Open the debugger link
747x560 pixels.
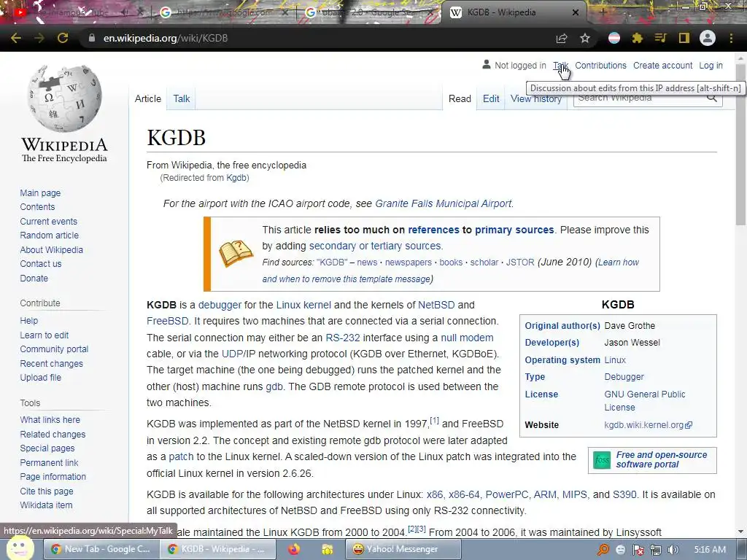click(220, 305)
